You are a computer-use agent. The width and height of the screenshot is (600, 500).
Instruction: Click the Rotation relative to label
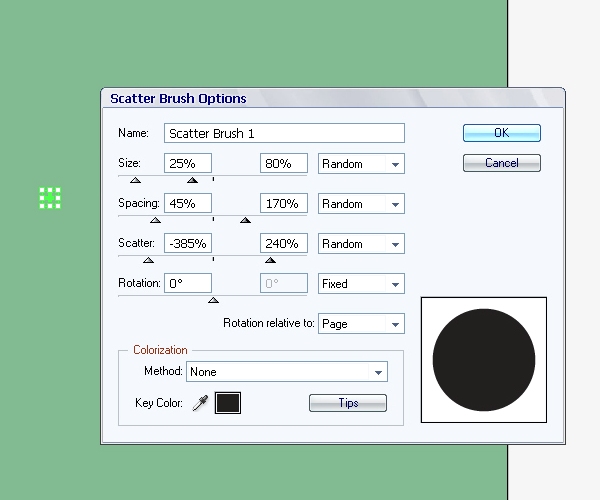pos(269,323)
